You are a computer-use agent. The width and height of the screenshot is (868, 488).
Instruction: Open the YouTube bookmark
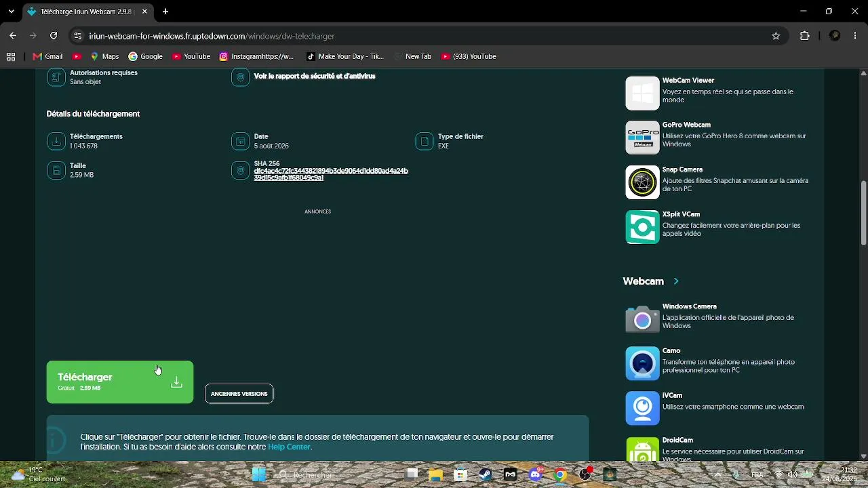[191, 56]
